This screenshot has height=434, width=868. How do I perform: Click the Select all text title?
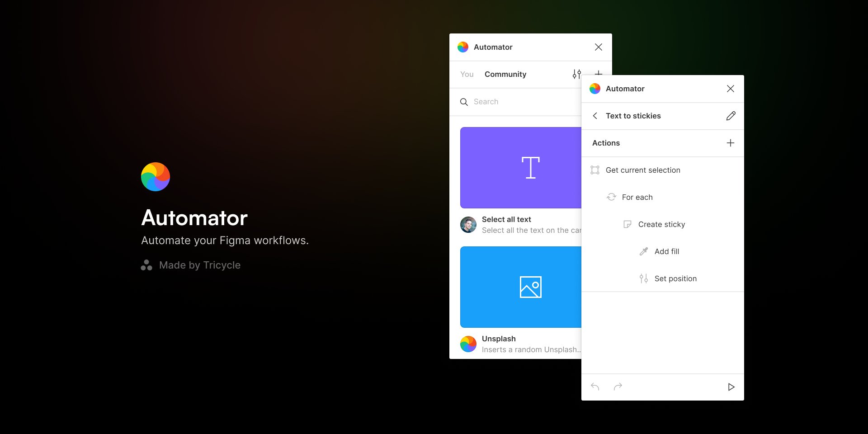pos(506,220)
